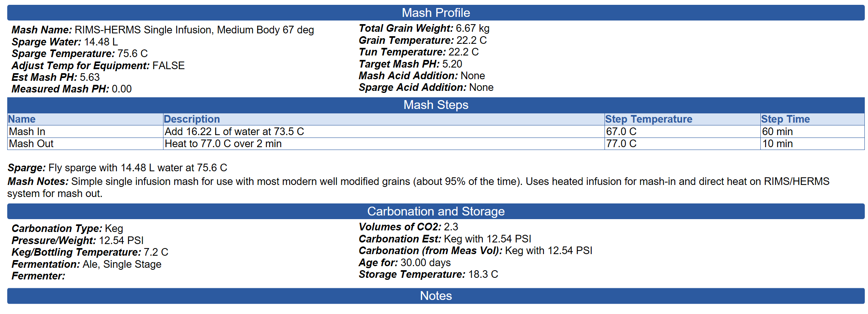Open the Notes section header
868x314 pixels.
436,296
